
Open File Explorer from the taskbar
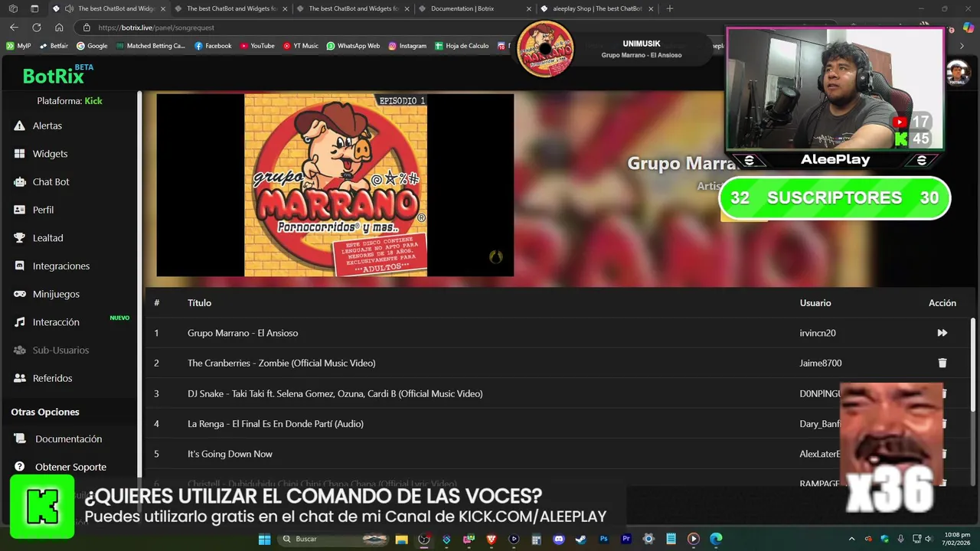pos(401,539)
